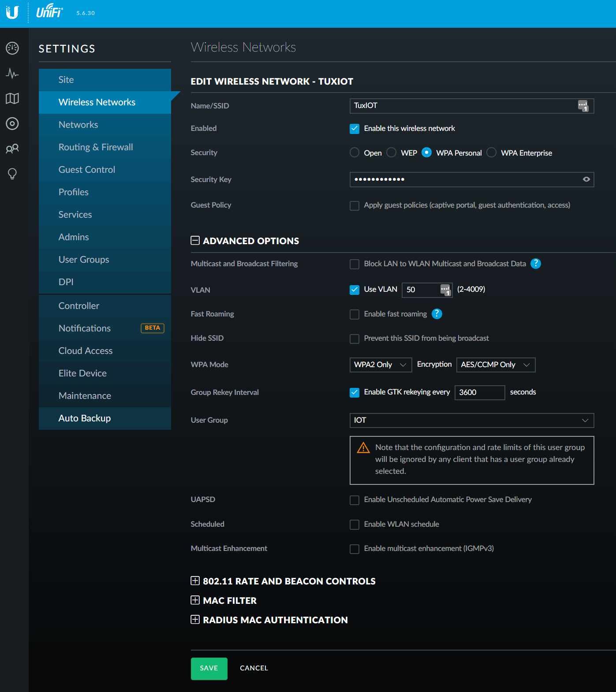Select Wireless Networks menu item

pyautogui.click(x=105, y=102)
